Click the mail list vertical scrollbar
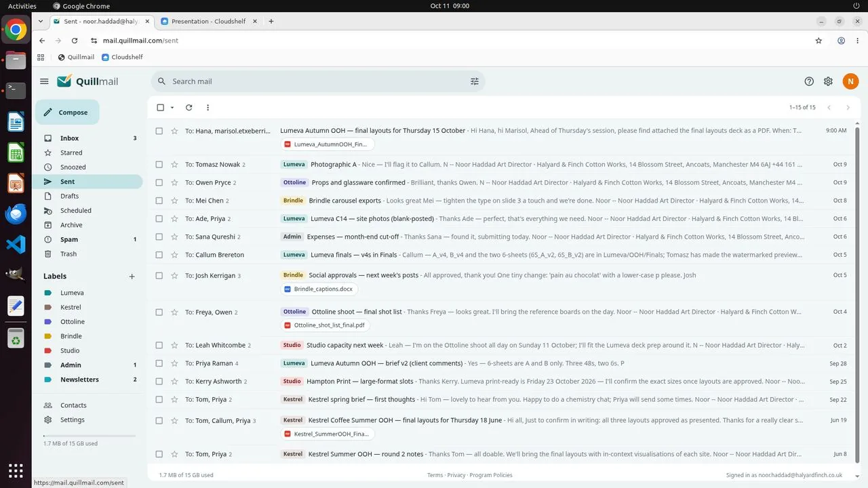 click(857, 295)
